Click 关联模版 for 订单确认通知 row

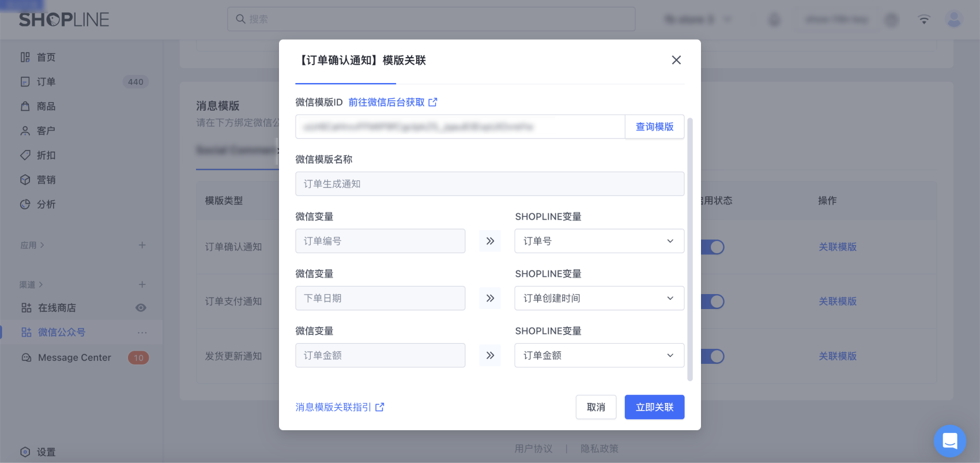click(838, 247)
